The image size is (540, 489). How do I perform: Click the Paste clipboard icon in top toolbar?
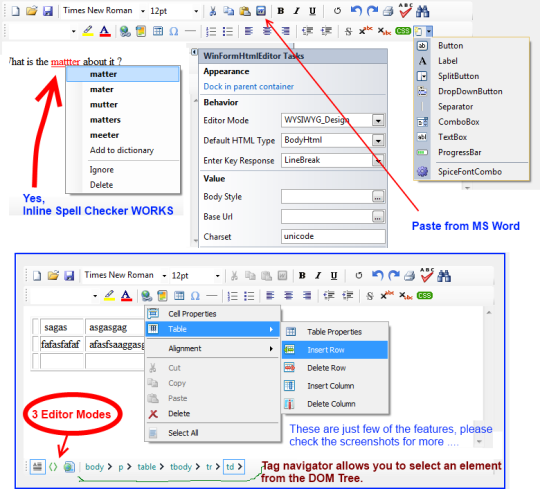tap(245, 11)
